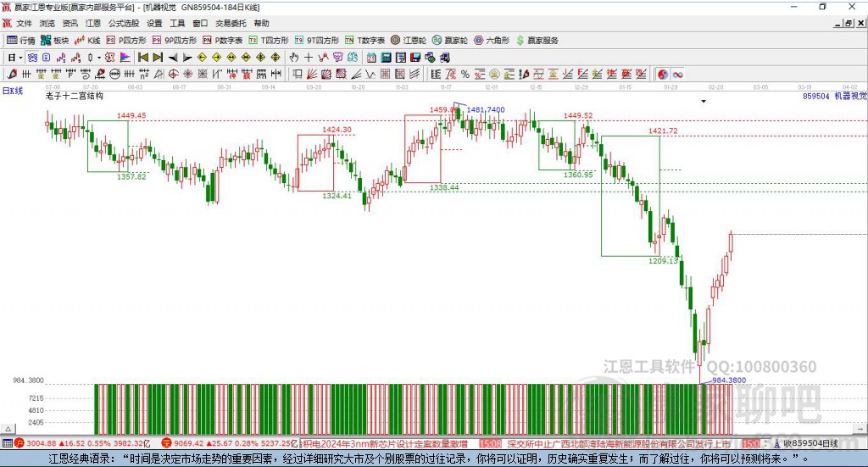
Task: Select the Gann fan lines tool
Action: click(x=312, y=74)
